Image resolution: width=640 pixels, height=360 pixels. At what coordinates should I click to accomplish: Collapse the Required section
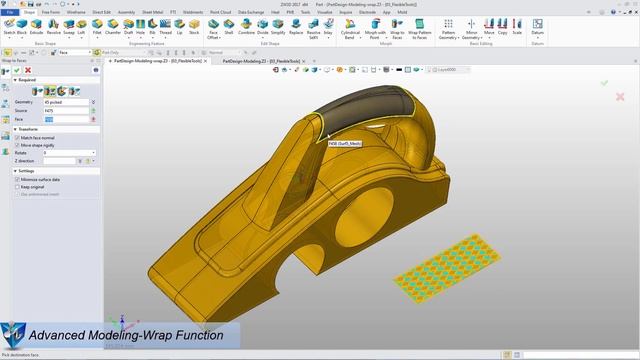pyautogui.click(x=16, y=80)
